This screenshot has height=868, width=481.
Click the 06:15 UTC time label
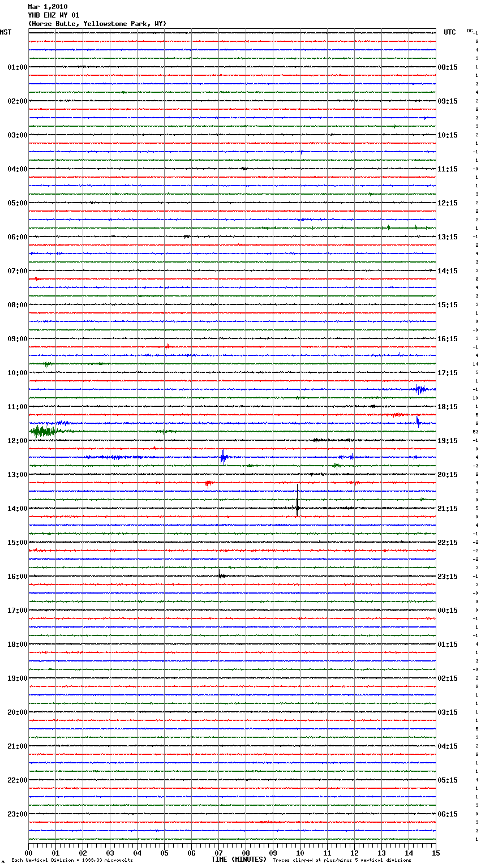(448, 814)
